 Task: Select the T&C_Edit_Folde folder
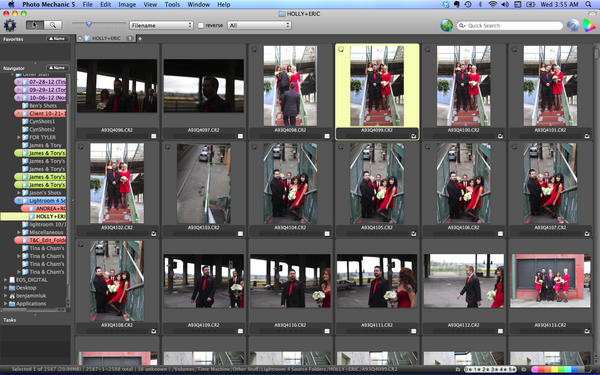(x=40, y=240)
